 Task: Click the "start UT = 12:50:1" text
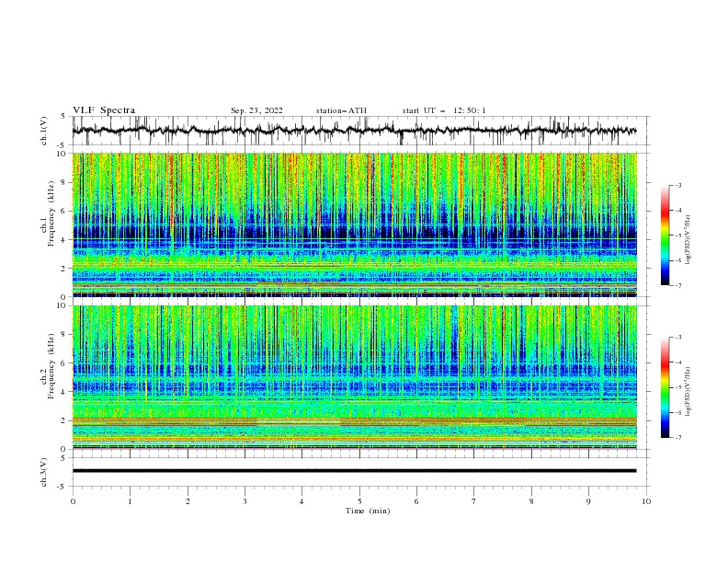pos(444,110)
